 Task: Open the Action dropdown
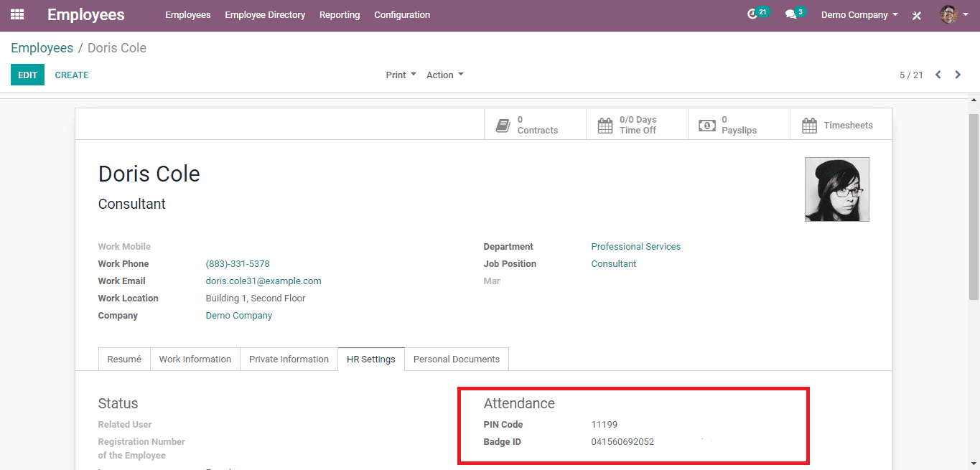coord(445,75)
